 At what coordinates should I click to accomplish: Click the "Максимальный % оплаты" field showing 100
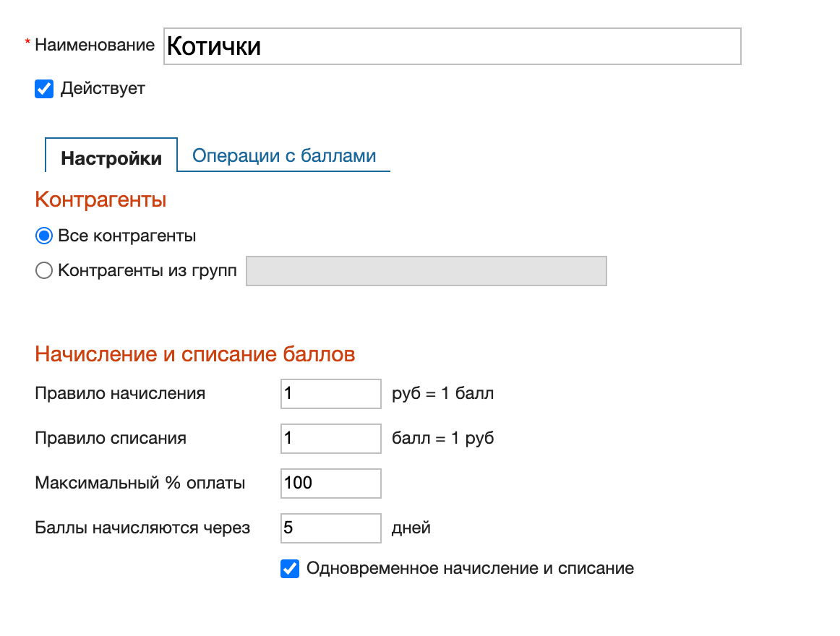[x=330, y=483]
